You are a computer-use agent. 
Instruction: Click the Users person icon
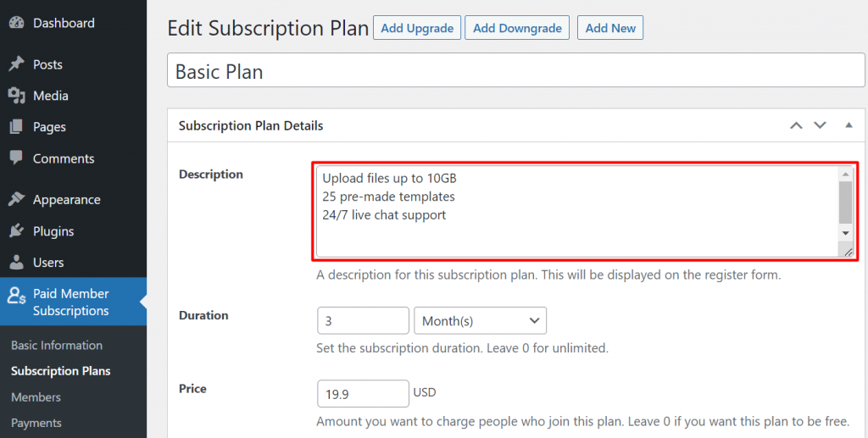click(x=16, y=263)
